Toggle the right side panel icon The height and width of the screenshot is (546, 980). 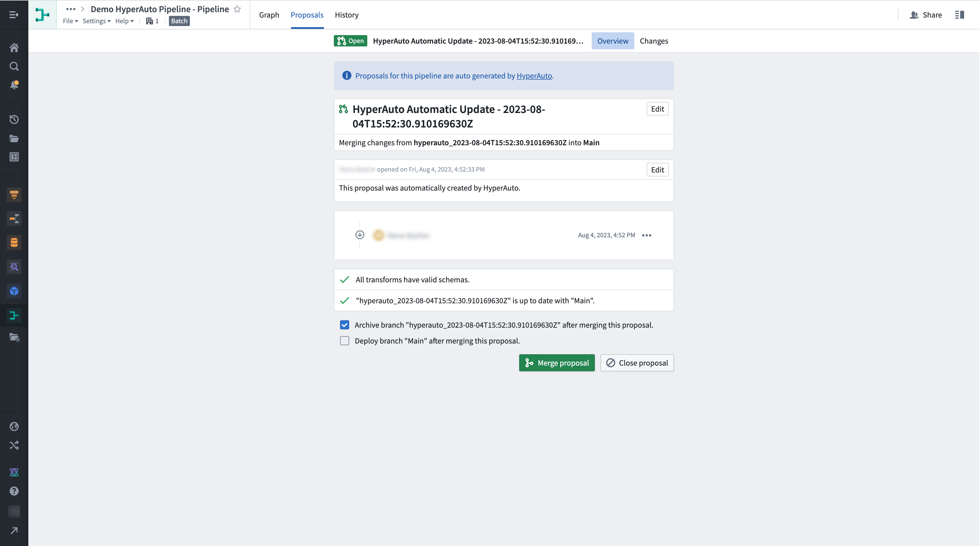coord(960,15)
